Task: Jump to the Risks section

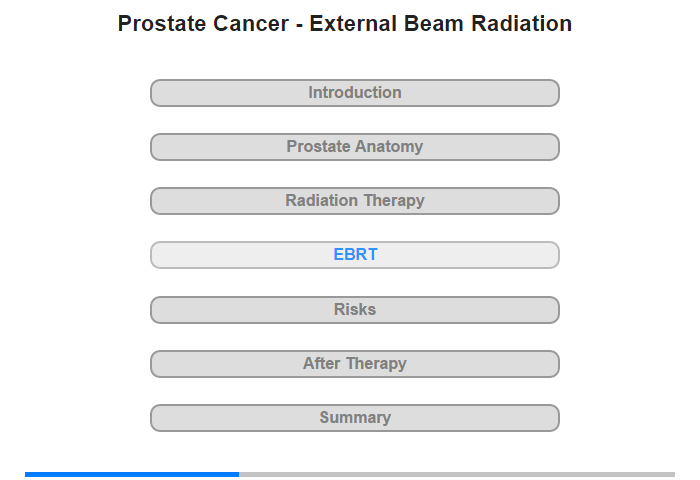Action: point(355,309)
